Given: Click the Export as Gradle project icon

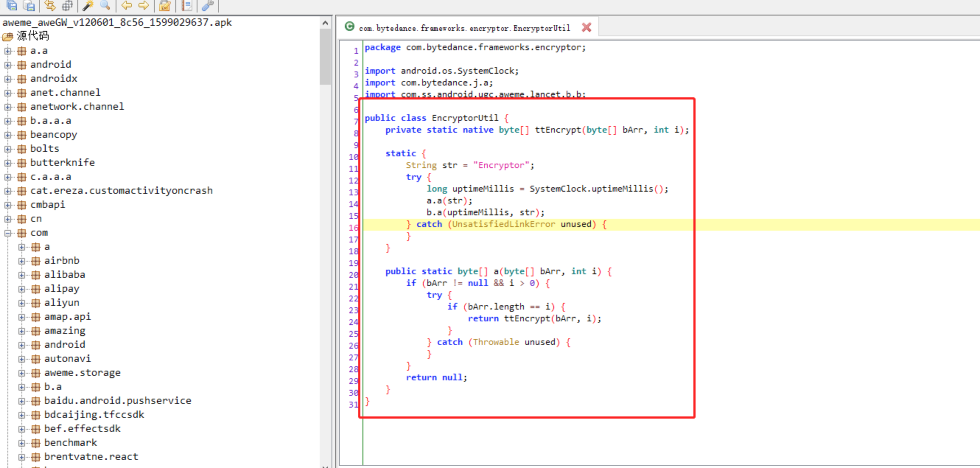Looking at the screenshot, I should [29, 5].
